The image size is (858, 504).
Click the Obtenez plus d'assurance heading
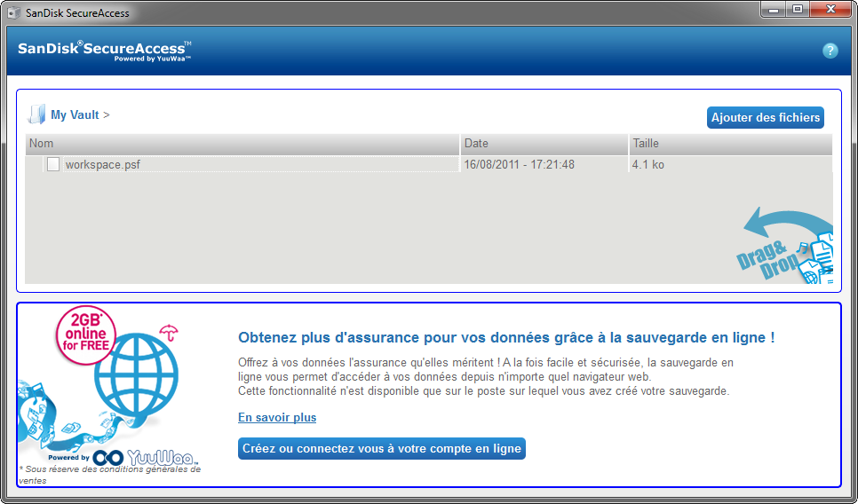click(x=506, y=337)
